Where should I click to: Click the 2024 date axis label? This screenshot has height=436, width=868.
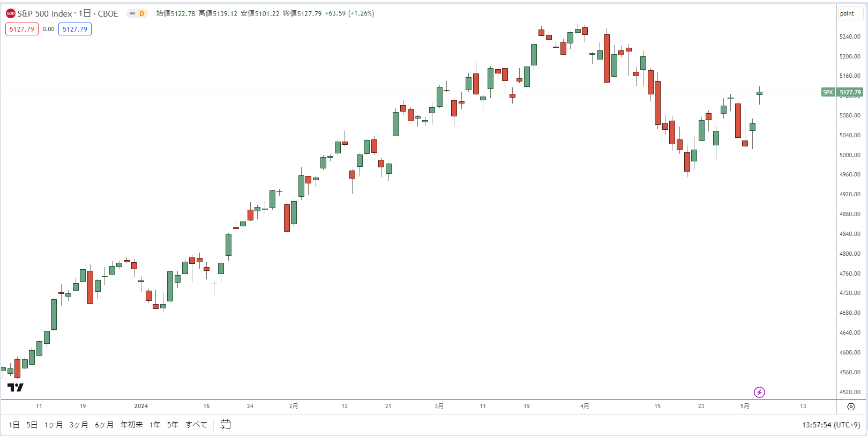[x=141, y=406]
